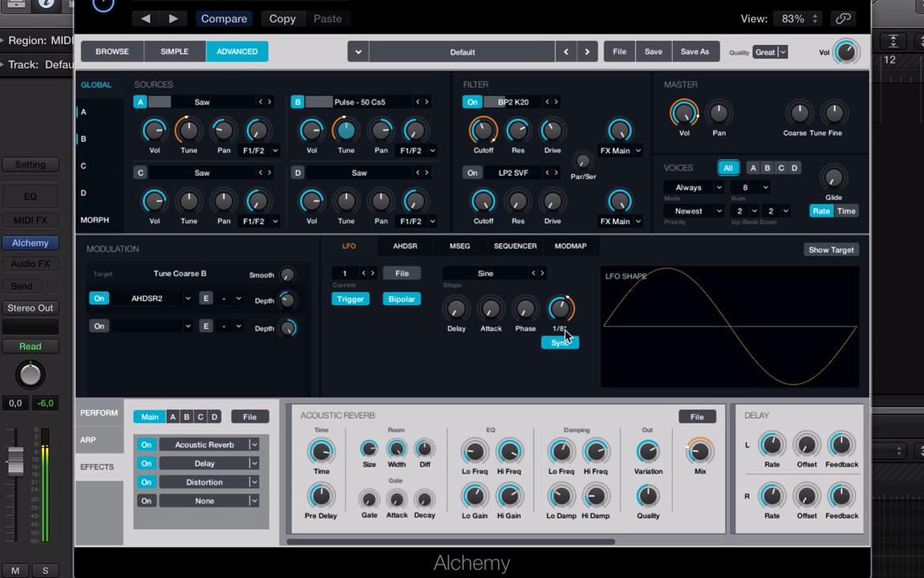
Task: Open the preset list dropdown arrow
Action: (359, 52)
